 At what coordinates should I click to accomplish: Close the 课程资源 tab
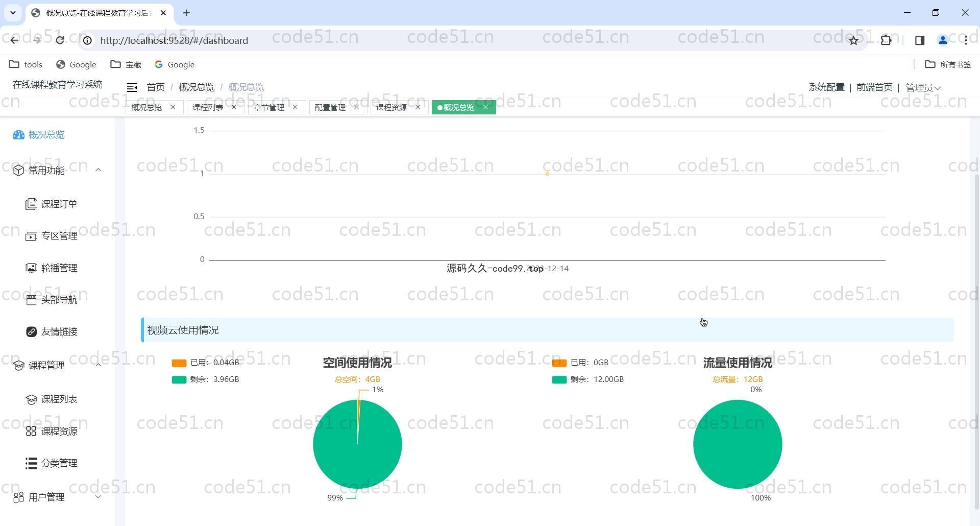418,107
